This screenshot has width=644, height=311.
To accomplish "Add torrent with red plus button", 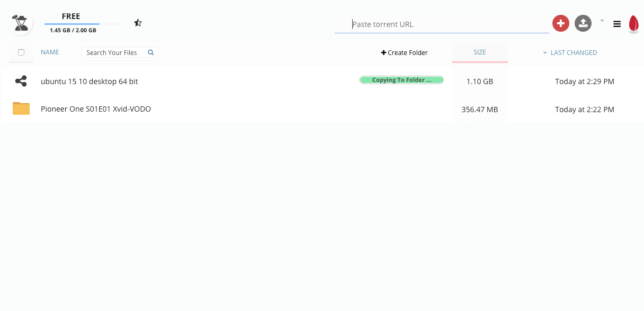I will [560, 23].
